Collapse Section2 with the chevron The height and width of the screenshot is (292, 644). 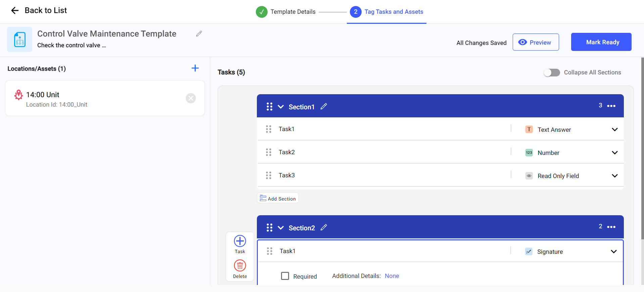(281, 228)
